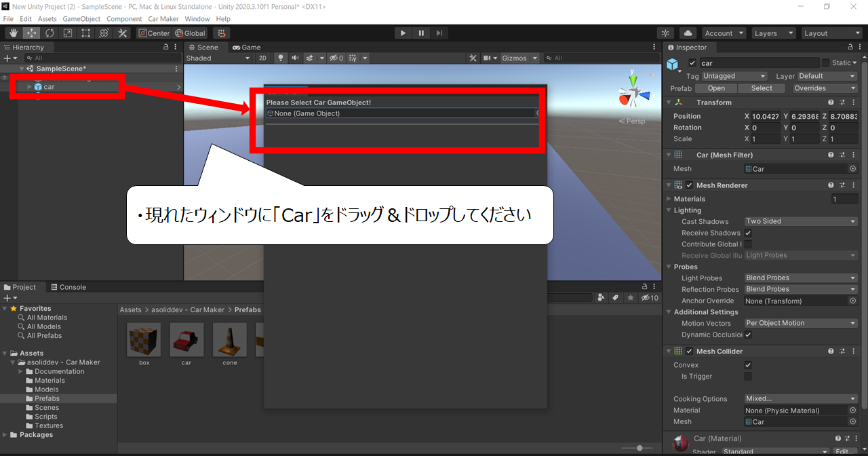The height and width of the screenshot is (456, 868).
Task: Toggle scene effects icon
Action: 310,58
